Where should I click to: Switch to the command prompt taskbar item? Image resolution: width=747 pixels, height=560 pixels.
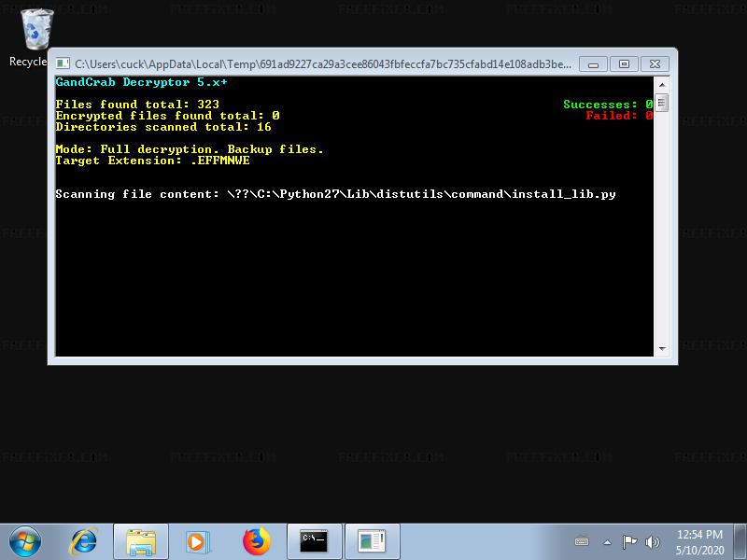coord(315,542)
